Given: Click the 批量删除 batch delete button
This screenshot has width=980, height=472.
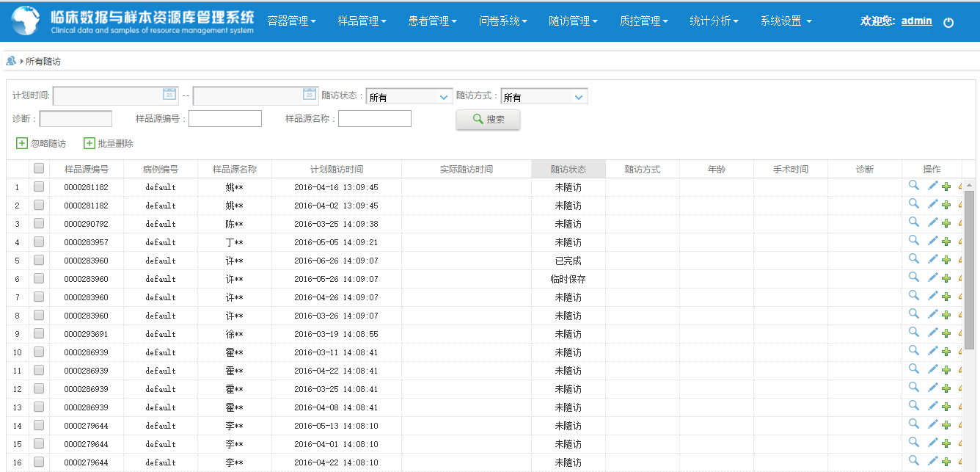Looking at the screenshot, I should (x=109, y=144).
